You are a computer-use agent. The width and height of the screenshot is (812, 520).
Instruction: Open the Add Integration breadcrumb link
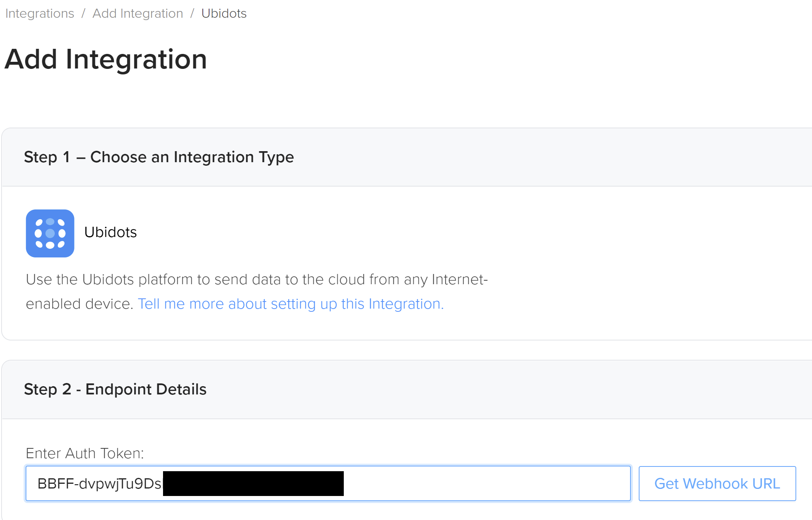click(x=137, y=13)
